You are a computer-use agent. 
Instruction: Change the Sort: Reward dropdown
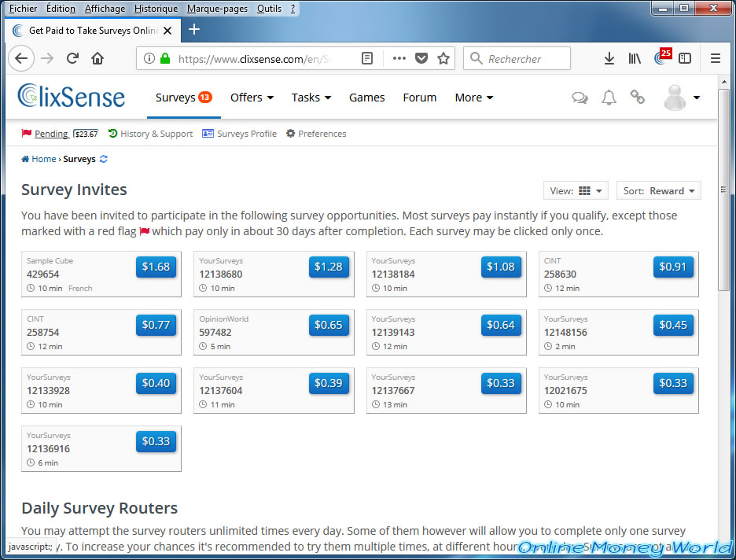pyautogui.click(x=659, y=190)
